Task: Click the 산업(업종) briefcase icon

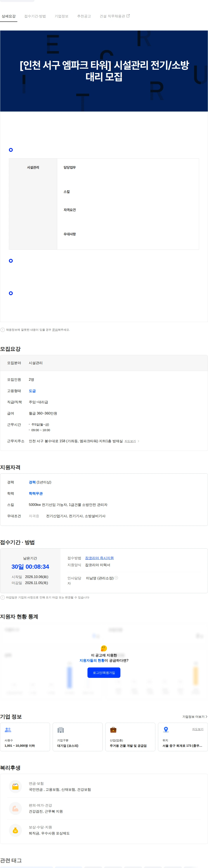Action: click(113, 730)
